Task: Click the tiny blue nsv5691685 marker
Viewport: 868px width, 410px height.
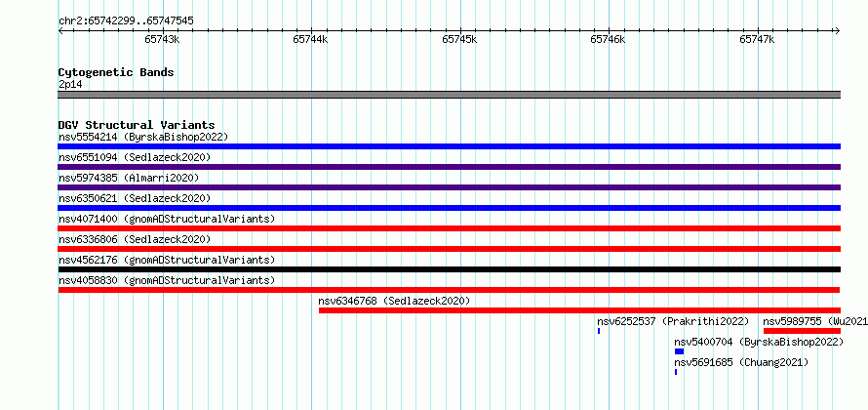Action: (x=676, y=372)
